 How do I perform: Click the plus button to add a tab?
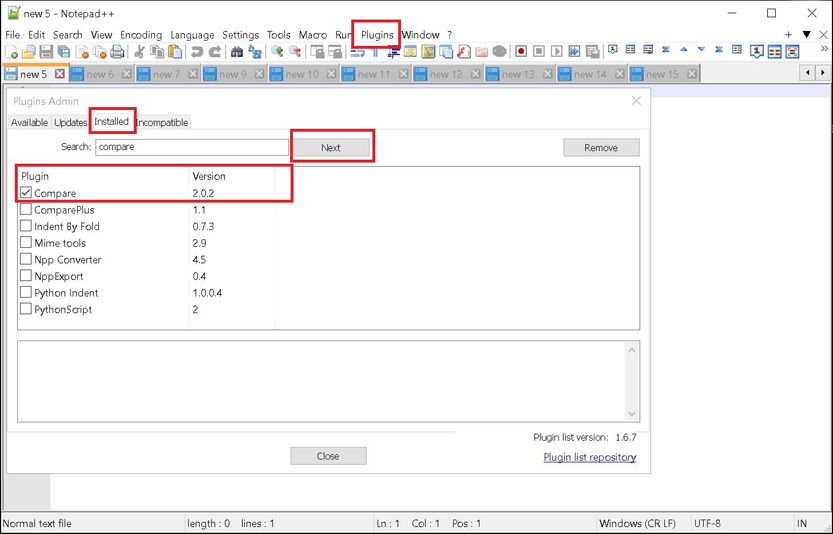[788, 35]
